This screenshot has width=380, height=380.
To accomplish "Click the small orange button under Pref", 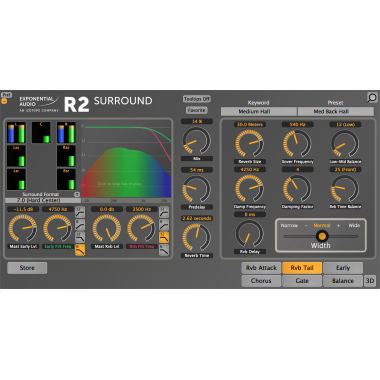I will (4, 101).
